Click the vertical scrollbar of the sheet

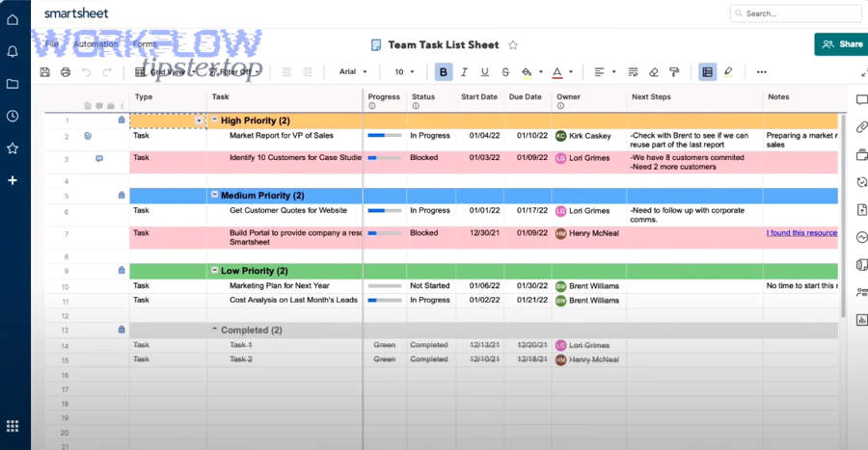(x=843, y=216)
